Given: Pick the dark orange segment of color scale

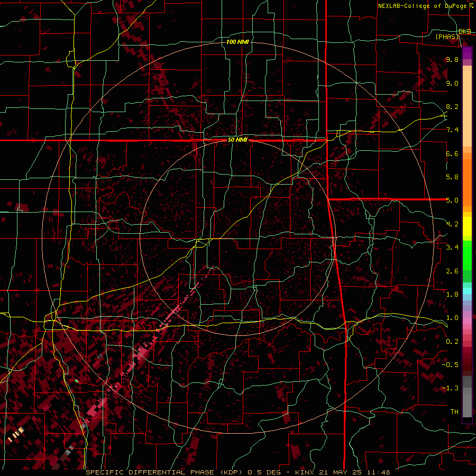Looking at the screenshot, I should [x=467, y=183].
